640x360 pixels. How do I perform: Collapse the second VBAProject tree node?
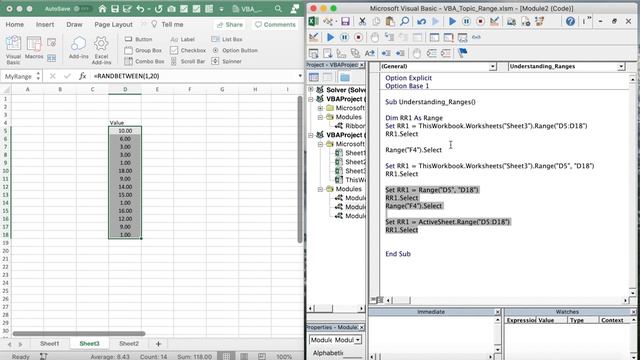[x=311, y=135]
